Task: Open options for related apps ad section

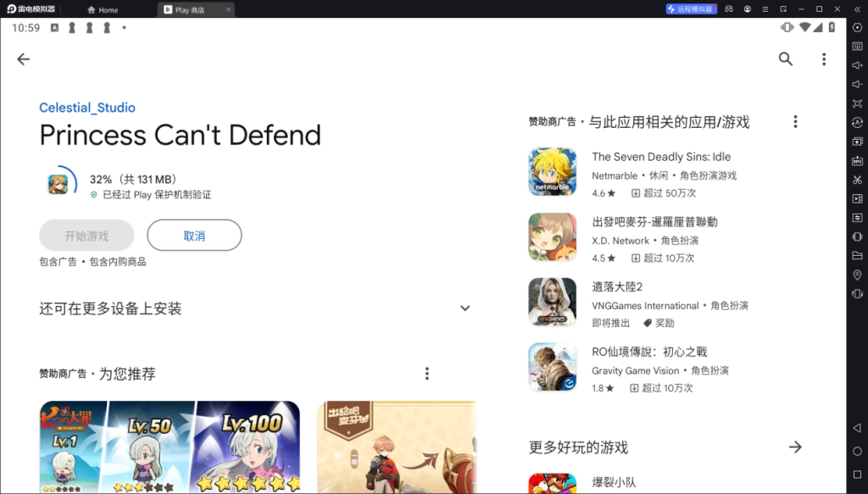Action: (795, 122)
